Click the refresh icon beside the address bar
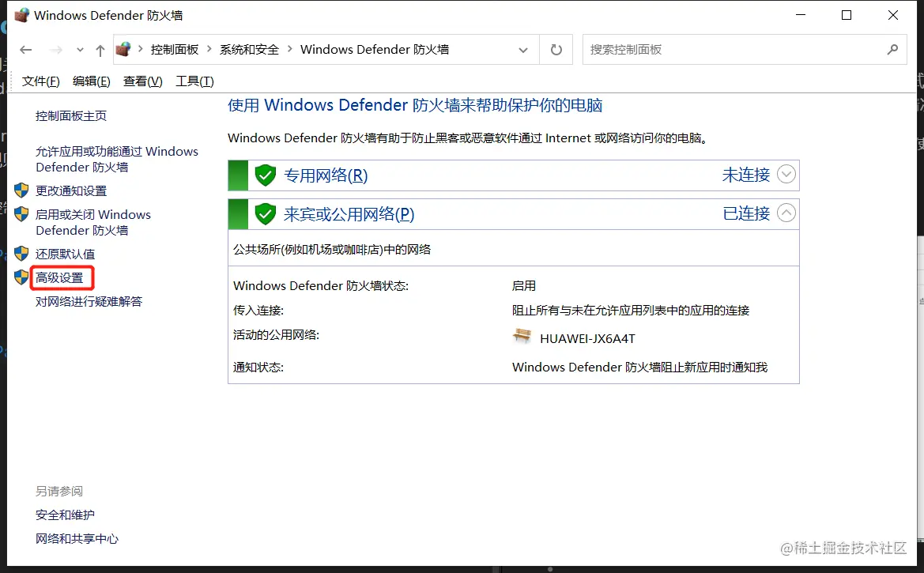 [556, 49]
